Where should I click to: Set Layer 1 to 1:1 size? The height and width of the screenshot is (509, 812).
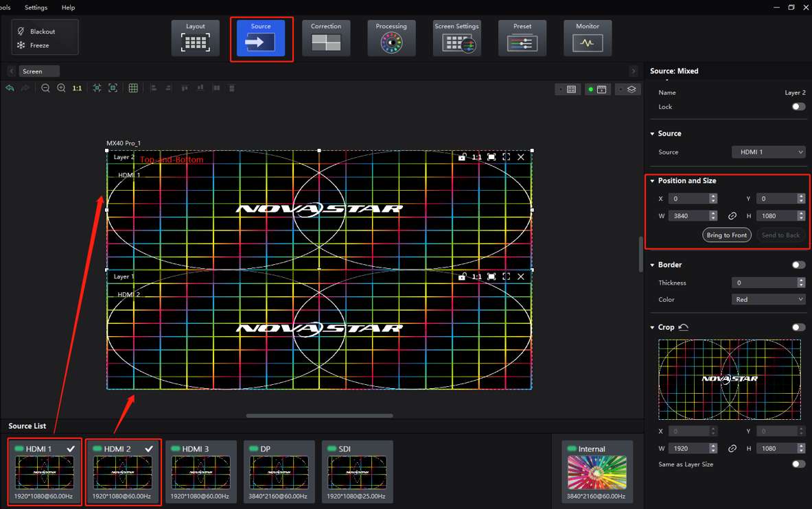[x=476, y=276]
